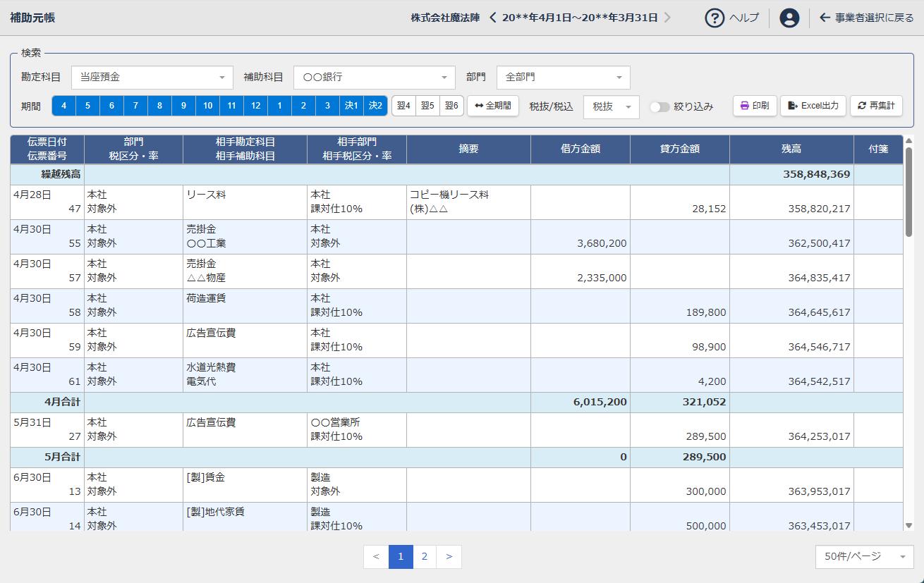Open the 50件/ページ page size selector

click(864, 557)
